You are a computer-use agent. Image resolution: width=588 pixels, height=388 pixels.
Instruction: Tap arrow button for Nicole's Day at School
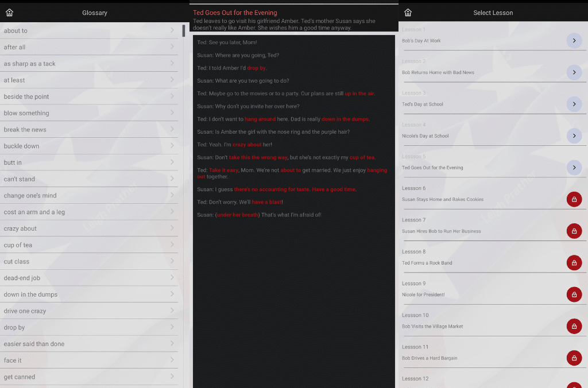point(574,136)
